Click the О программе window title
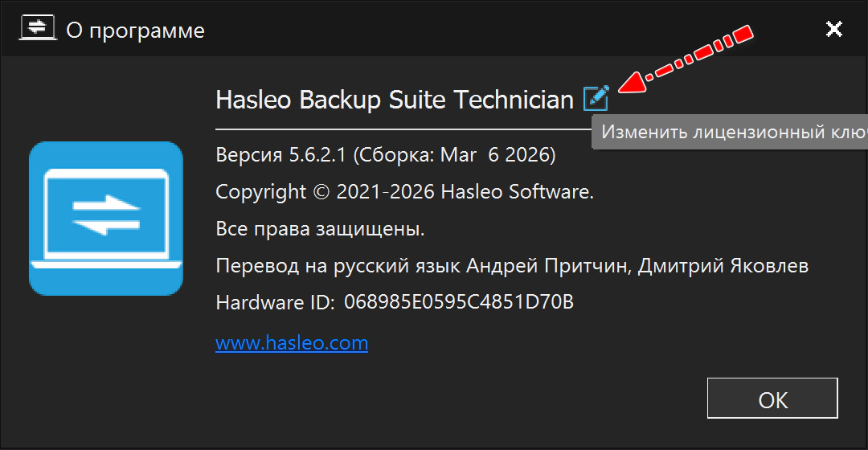 click(x=135, y=31)
